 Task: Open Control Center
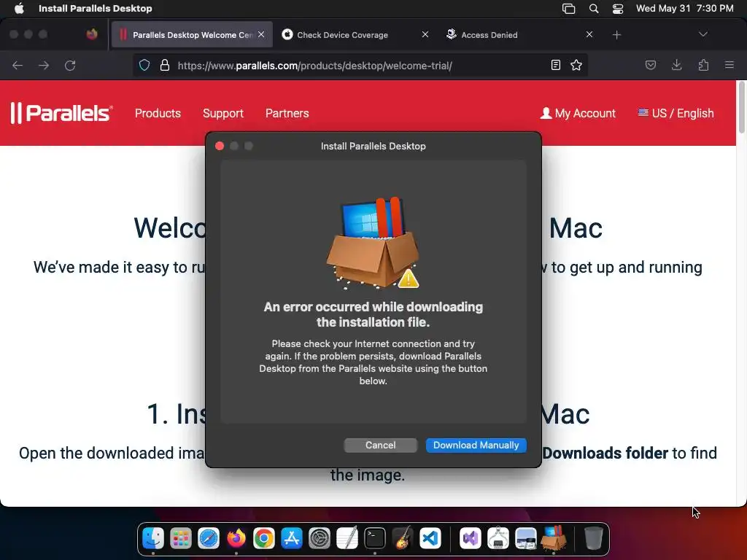pyautogui.click(x=618, y=8)
